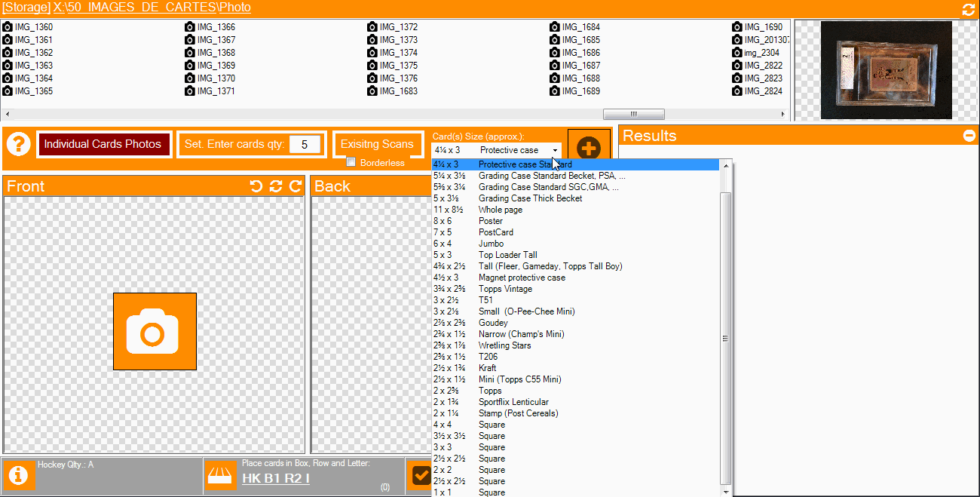Collapse the Results panel with minus icon
The height and width of the screenshot is (497, 980).
click(969, 136)
